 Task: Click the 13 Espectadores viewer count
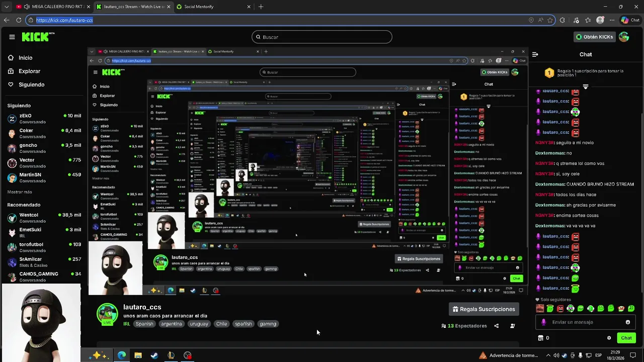[464, 326]
